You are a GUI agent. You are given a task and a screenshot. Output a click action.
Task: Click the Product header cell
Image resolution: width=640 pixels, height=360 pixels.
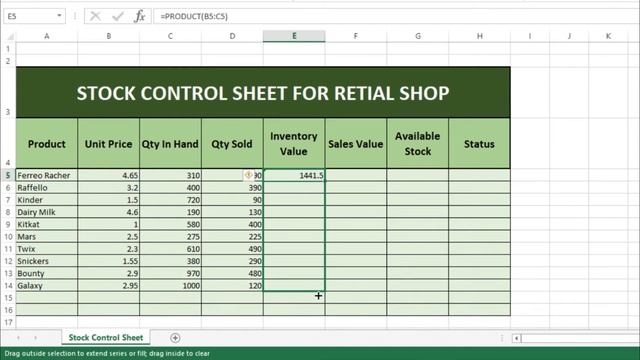[x=47, y=144]
